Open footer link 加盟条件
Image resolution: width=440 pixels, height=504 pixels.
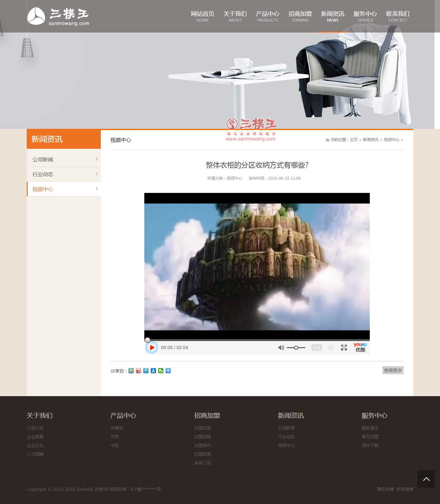tap(203, 445)
